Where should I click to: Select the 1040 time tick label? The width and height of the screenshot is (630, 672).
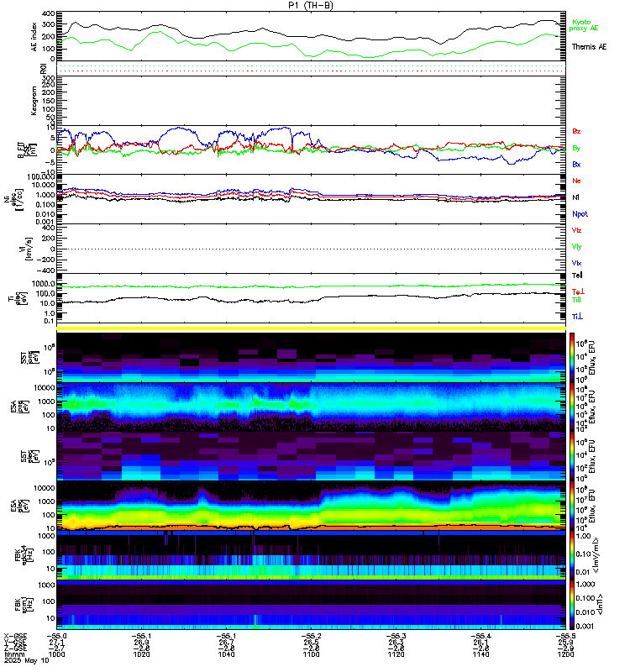pyautogui.click(x=226, y=654)
